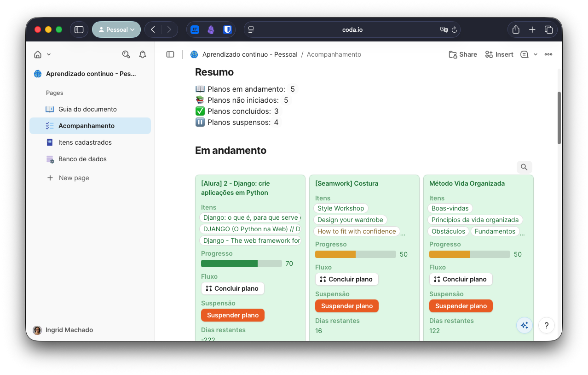Select Banco de dados page
The height and width of the screenshot is (375, 588).
pos(82,159)
